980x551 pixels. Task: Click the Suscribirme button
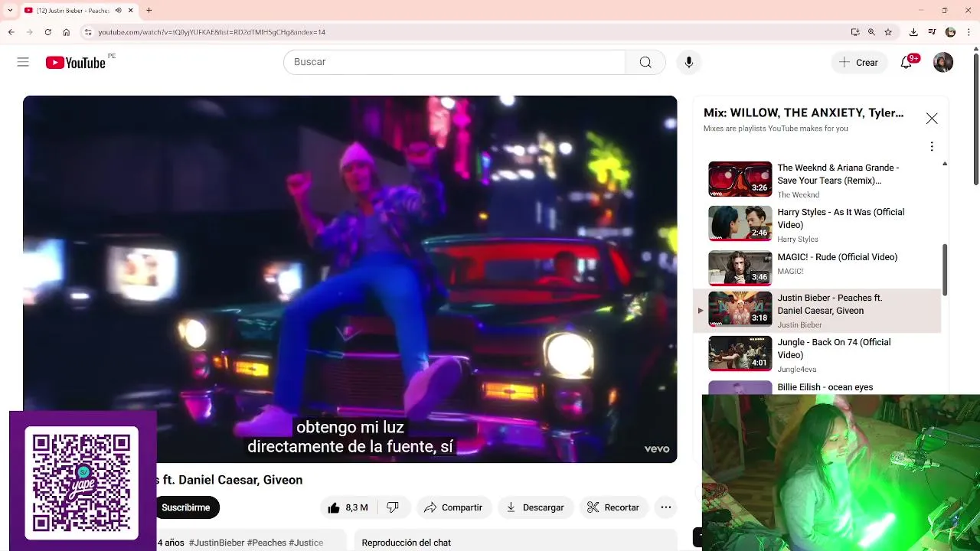(x=186, y=507)
